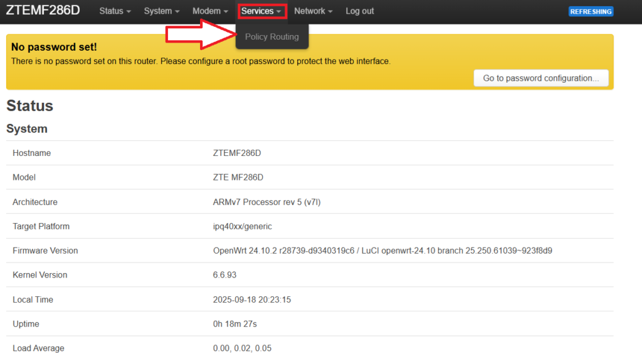Click the 'No password set!' warning heading
This screenshot has width=642, height=364.
point(54,47)
